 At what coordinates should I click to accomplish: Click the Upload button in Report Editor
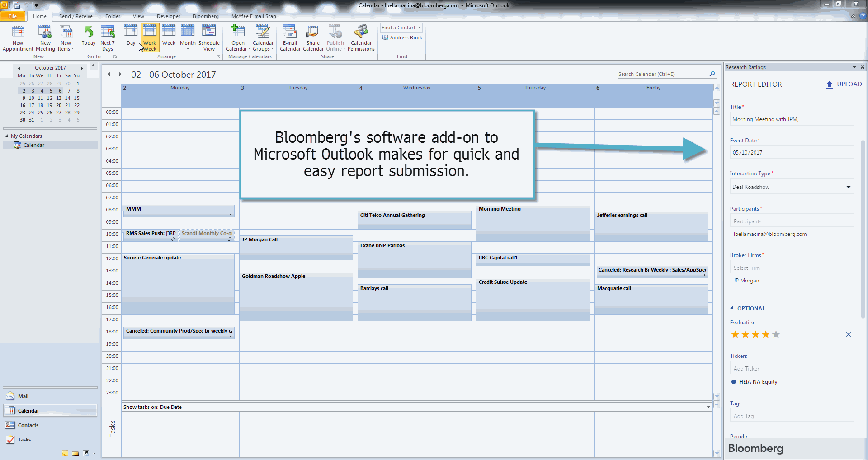(x=844, y=84)
